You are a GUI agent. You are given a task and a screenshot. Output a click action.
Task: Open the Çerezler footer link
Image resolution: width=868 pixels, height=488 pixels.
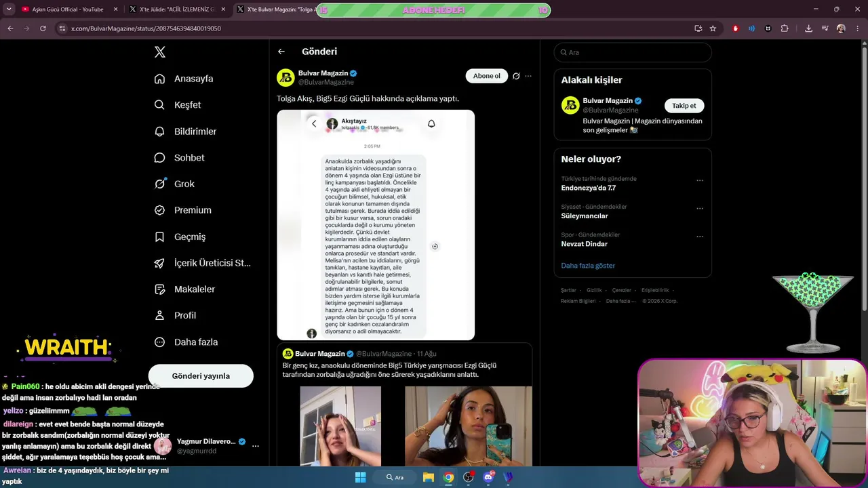click(x=622, y=290)
